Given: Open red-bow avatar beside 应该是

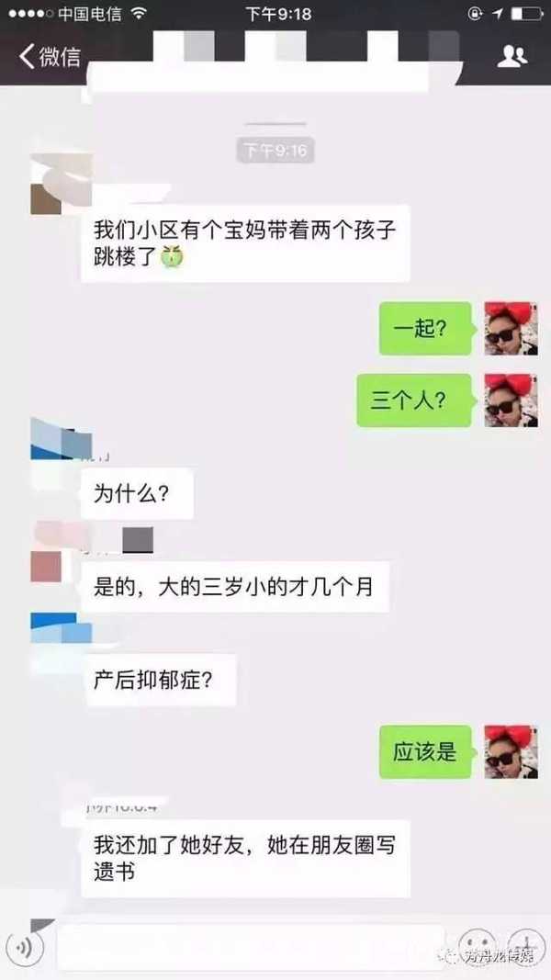Looking at the screenshot, I should click(511, 752).
